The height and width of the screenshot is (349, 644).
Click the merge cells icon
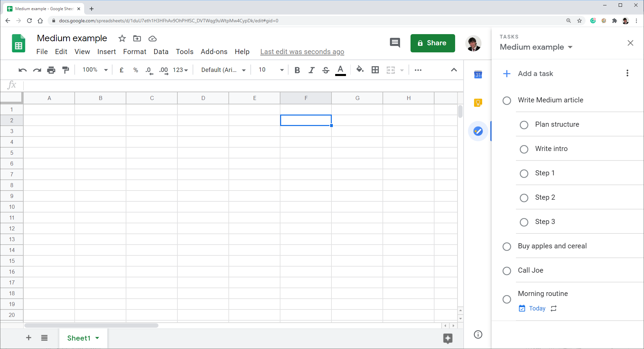(x=391, y=70)
